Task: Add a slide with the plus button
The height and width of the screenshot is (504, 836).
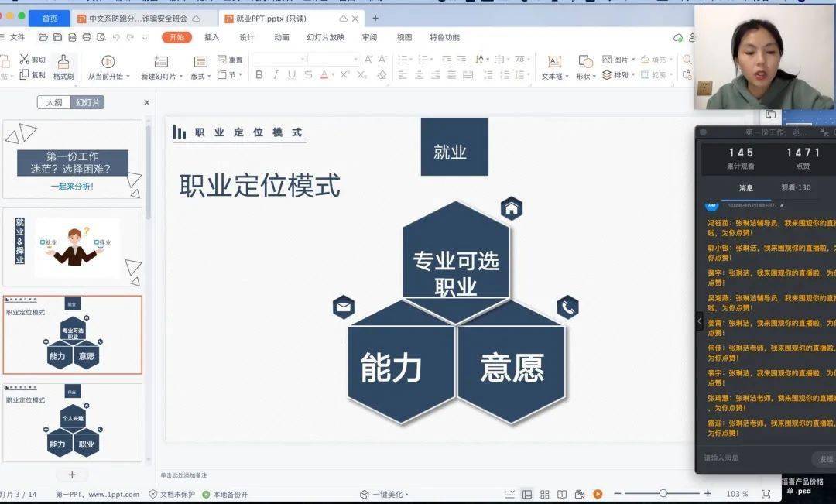Action: pos(72,475)
